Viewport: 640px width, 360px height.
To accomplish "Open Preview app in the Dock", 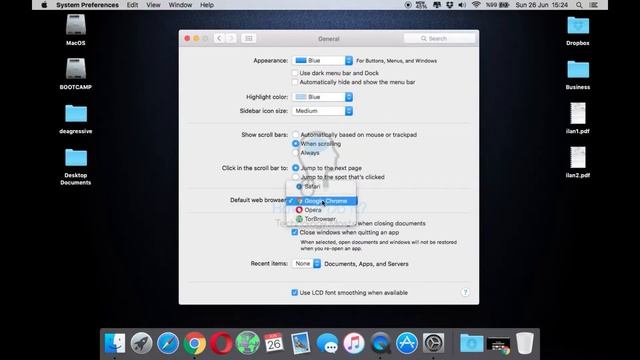I will pyautogui.click(x=300, y=343).
